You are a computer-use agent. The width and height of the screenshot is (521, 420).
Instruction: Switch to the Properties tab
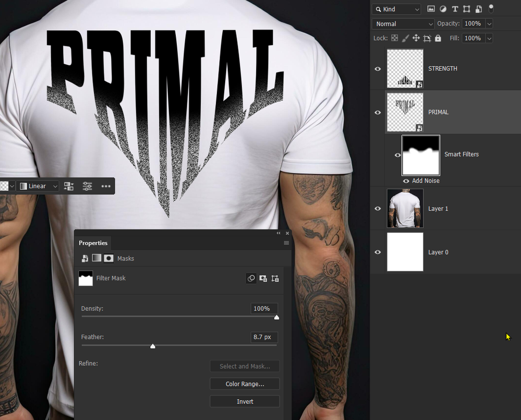tap(93, 243)
